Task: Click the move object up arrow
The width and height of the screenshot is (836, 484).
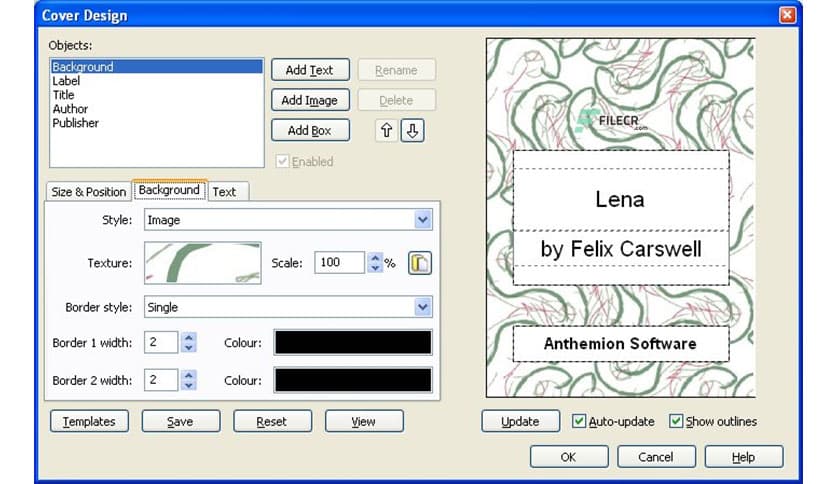Action: [387, 131]
